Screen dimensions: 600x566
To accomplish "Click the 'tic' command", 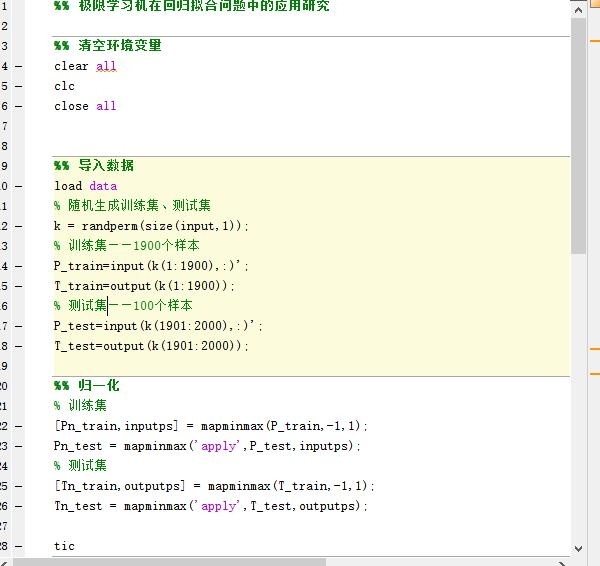I will [x=64, y=546].
